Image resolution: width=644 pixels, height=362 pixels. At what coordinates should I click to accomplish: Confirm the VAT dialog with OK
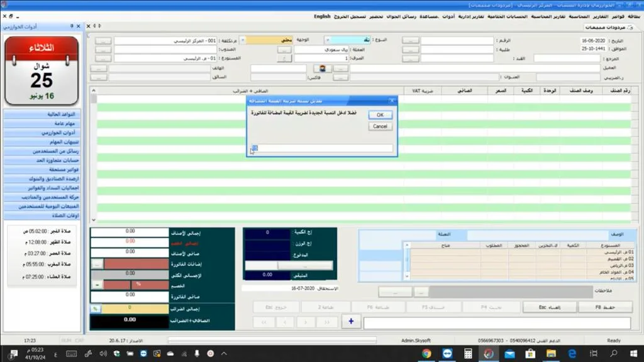pyautogui.click(x=380, y=115)
